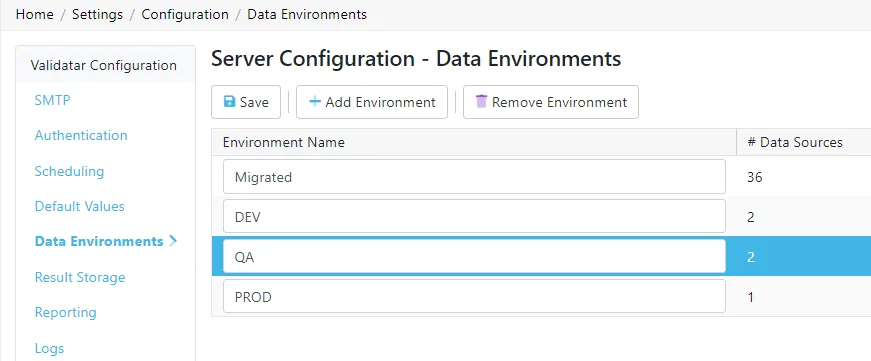The height and width of the screenshot is (361, 871).
Task: Click the Remove Environment button label
Action: [x=559, y=102]
